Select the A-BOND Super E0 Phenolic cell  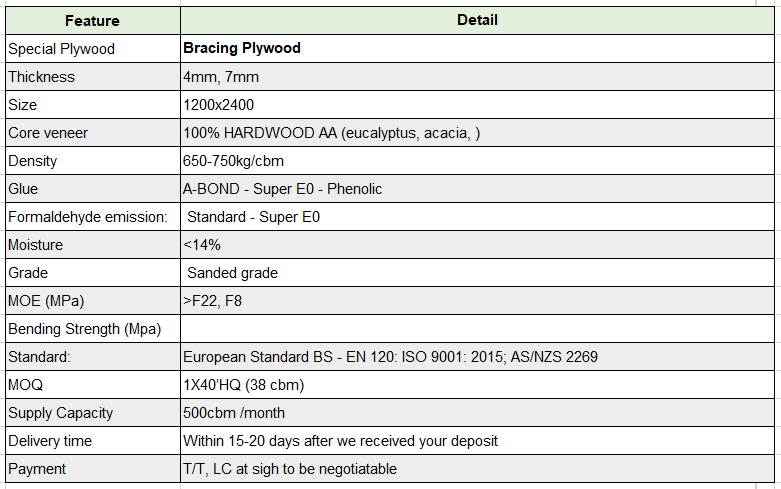pos(477,188)
